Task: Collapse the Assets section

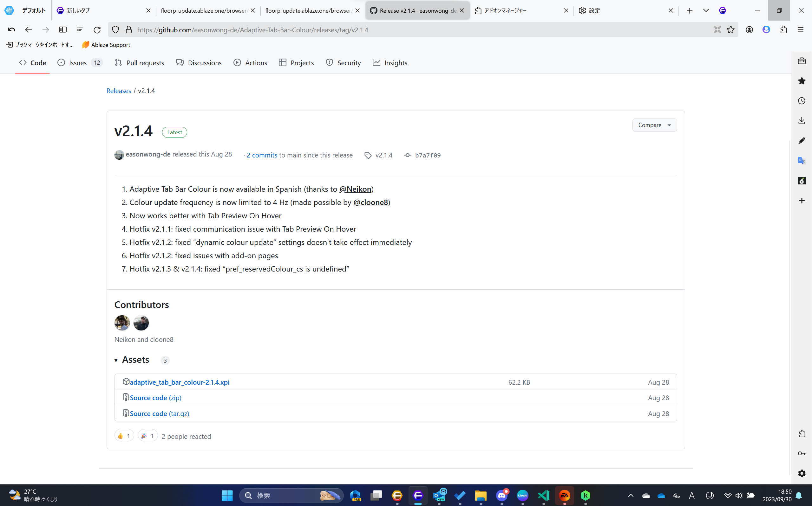Action: [116, 361]
